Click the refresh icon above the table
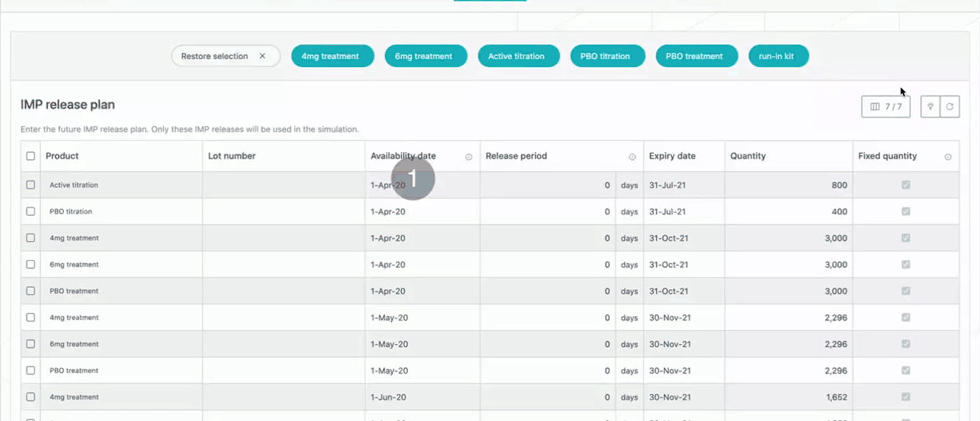The image size is (980, 421). click(x=950, y=106)
